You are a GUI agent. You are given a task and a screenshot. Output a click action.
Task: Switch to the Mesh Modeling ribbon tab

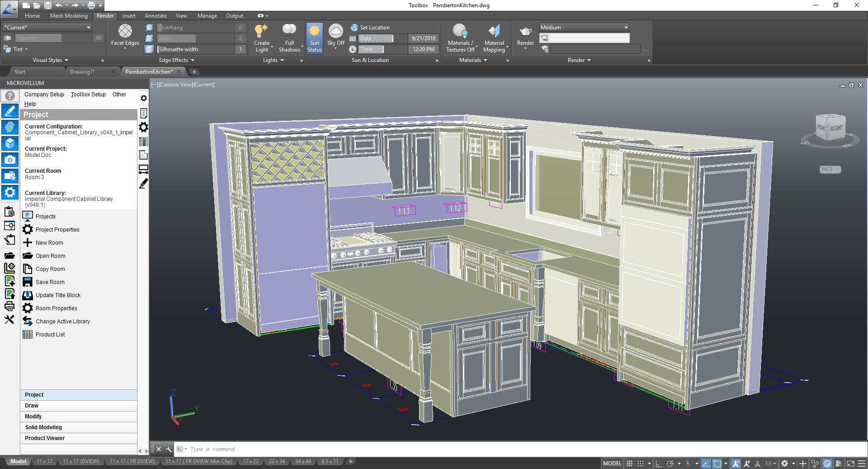tap(69, 16)
